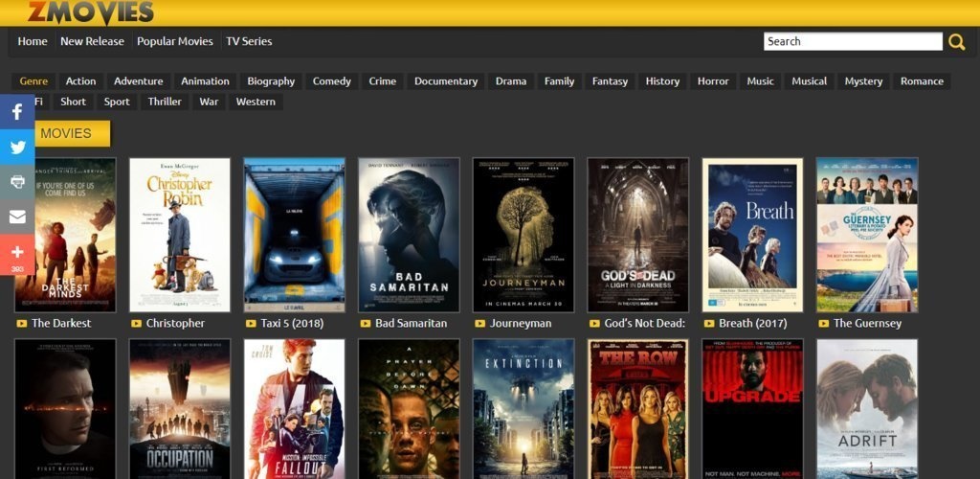Click the ZMovies logo
Screen dimensions: 980x479
coord(90,11)
